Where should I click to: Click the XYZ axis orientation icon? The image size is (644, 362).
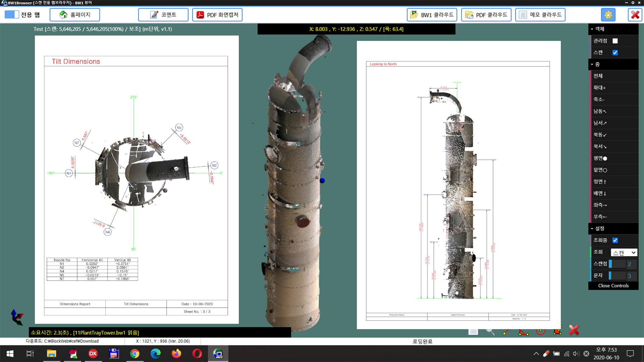pyautogui.click(x=17, y=317)
